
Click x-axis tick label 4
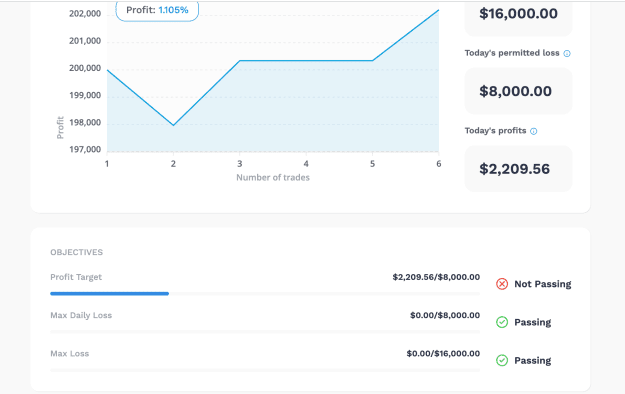point(306,164)
